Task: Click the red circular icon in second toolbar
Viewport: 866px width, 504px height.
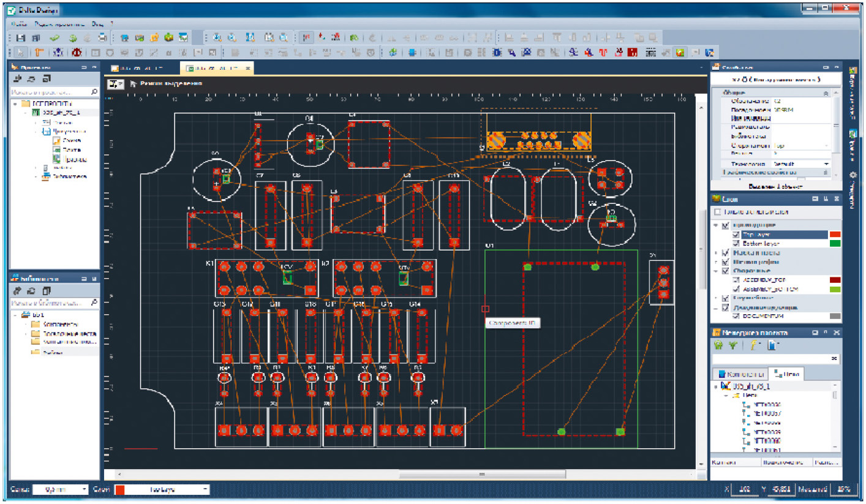Action: tap(78, 53)
